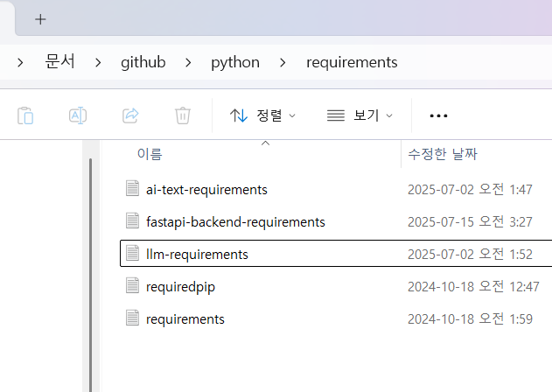Click the Paste clipboard icon
Image resolution: width=552 pixels, height=392 pixels.
pos(26,115)
